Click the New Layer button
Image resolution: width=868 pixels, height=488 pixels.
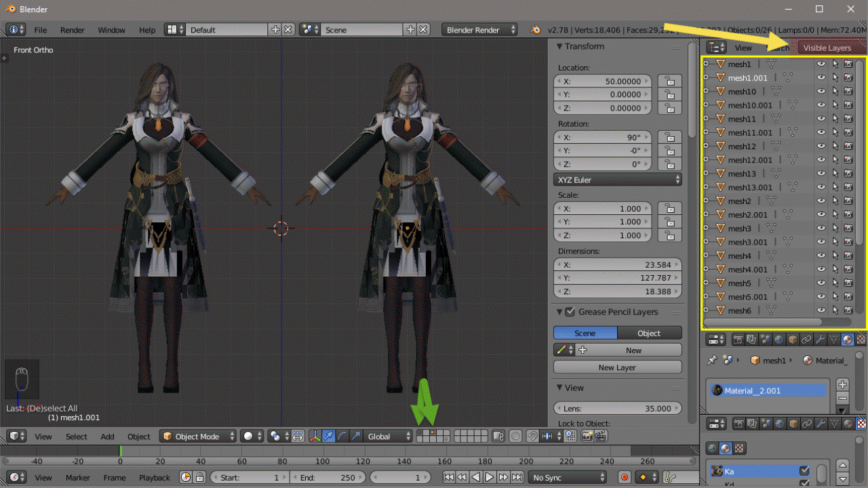pos(617,367)
